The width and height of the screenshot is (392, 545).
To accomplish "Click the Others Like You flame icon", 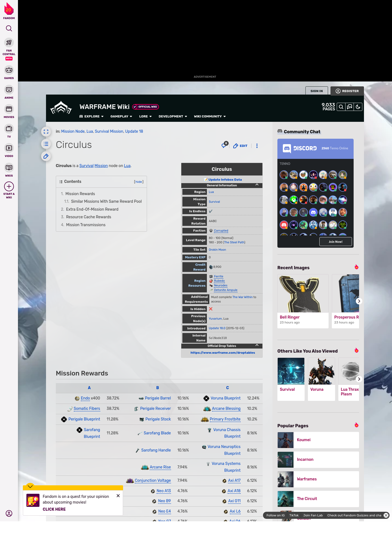I will point(357,350).
